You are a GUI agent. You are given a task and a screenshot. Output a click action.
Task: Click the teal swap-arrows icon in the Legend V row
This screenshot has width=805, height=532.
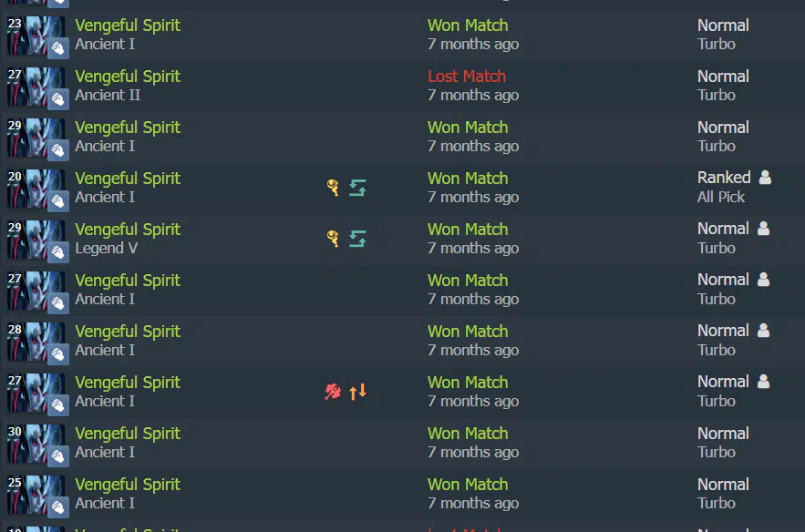(x=358, y=239)
